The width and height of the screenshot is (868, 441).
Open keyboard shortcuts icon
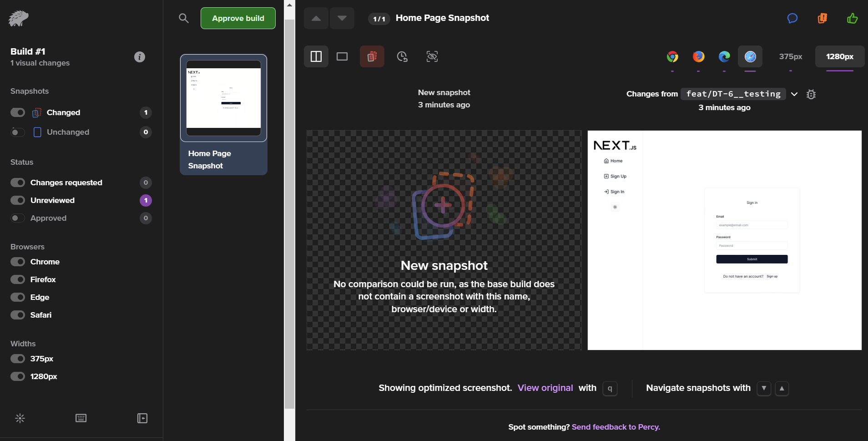pos(81,418)
